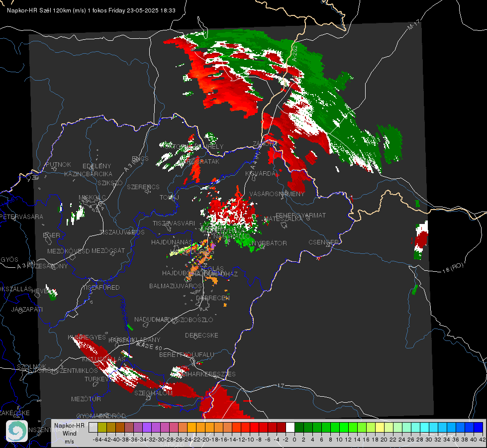The width and height of the screenshot is (487, 448).
Task: Click the VÁSÁROSNAMÉNY town label
Action: tap(277, 194)
